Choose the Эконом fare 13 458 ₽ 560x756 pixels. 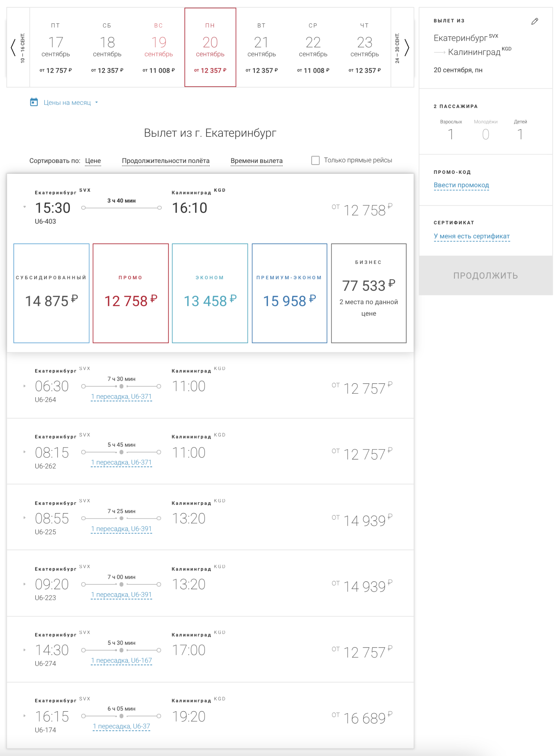[x=210, y=293]
